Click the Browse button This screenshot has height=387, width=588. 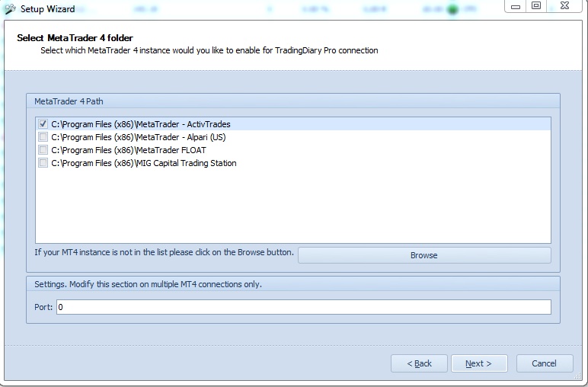click(424, 255)
